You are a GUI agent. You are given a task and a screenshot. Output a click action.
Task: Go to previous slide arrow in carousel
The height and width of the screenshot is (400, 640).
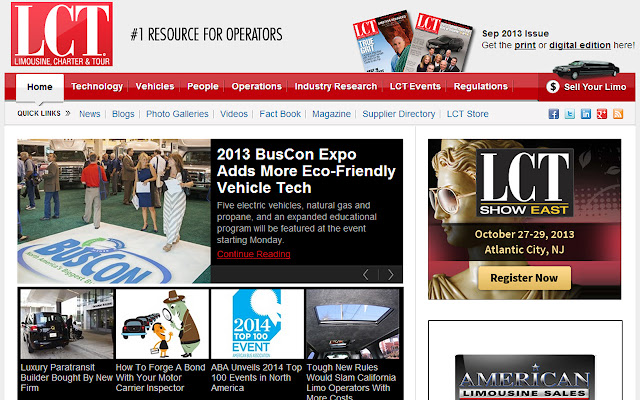click(366, 275)
